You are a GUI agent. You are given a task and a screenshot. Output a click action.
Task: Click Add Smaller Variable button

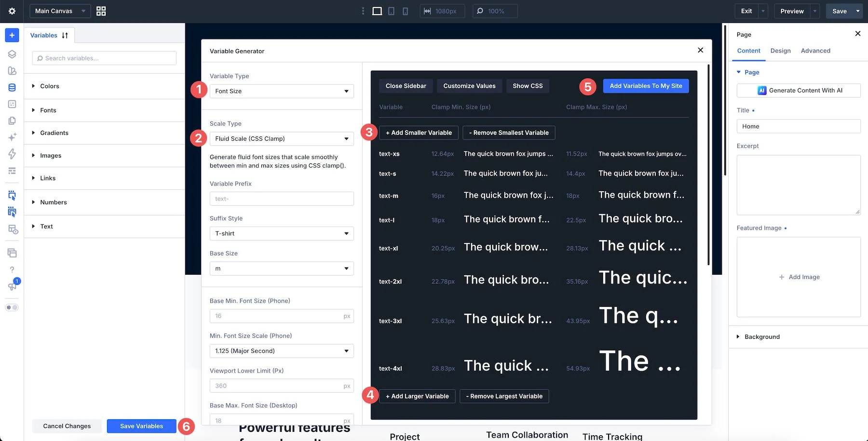(x=419, y=133)
